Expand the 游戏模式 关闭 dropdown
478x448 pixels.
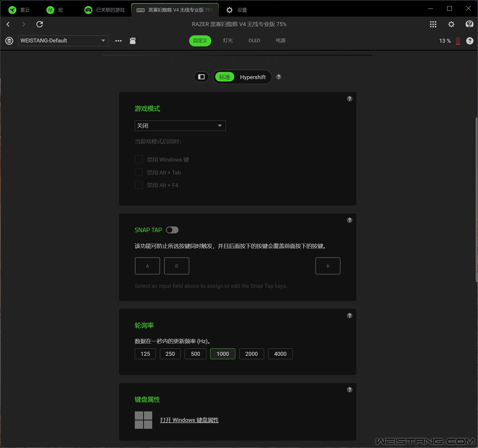pos(180,126)
